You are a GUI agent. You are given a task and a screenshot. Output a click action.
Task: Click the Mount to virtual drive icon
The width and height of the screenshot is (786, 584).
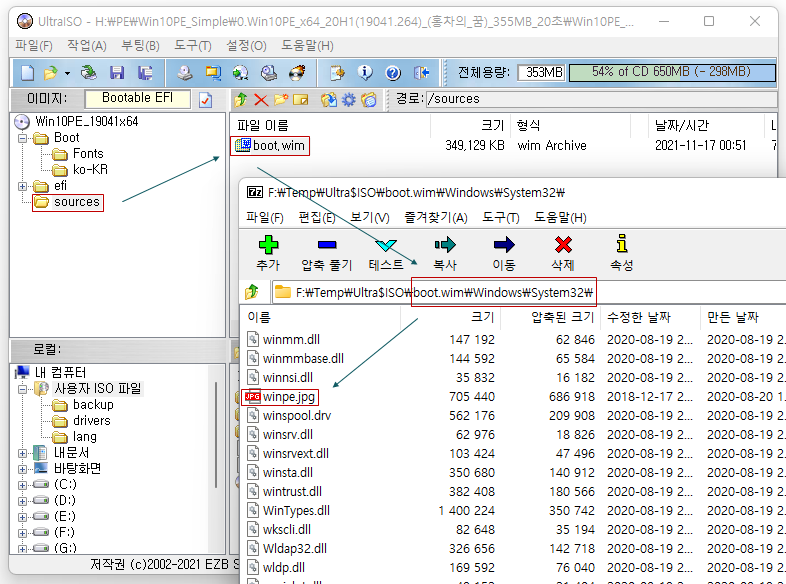pos(269,73)
